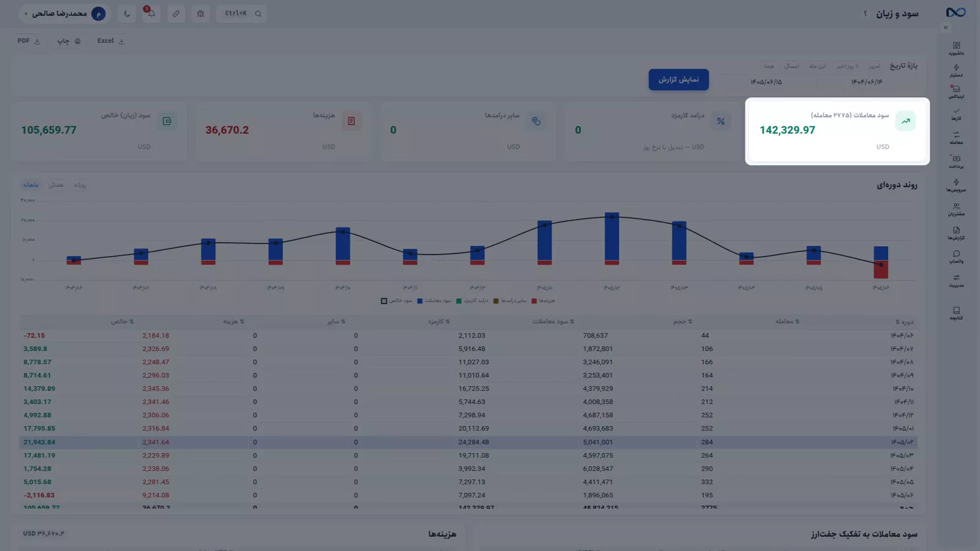Open مدیریت management sidebar icon

pyautogui.click(x=956, y=280)
